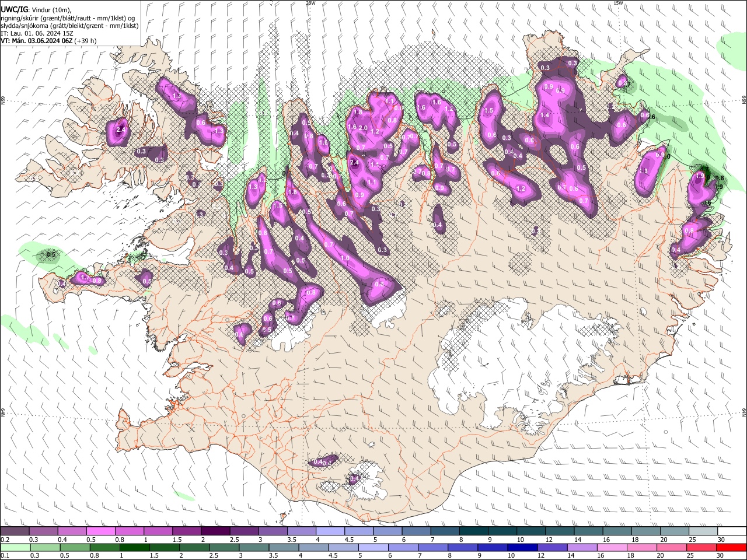This screenshot has width=747, height=560.
Task: Select the dark teal 8 mm snow legend swatch
Action: pos(474,531)
